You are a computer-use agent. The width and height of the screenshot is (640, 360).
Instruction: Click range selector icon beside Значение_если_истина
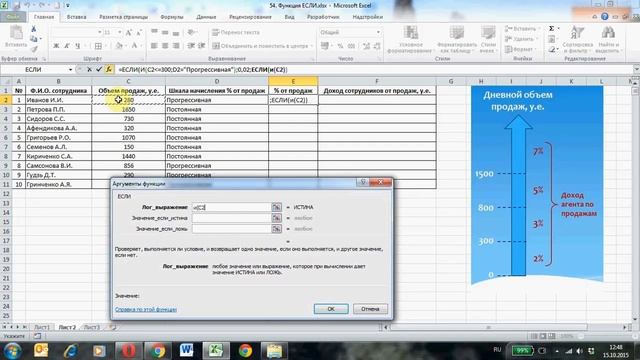coord(276,218)
